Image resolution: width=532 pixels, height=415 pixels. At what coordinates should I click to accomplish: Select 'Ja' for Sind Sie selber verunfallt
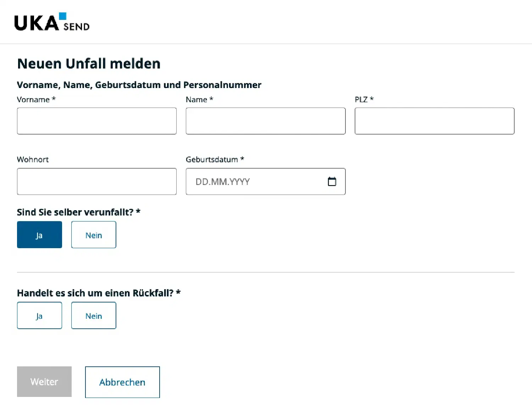pos(39,235)
